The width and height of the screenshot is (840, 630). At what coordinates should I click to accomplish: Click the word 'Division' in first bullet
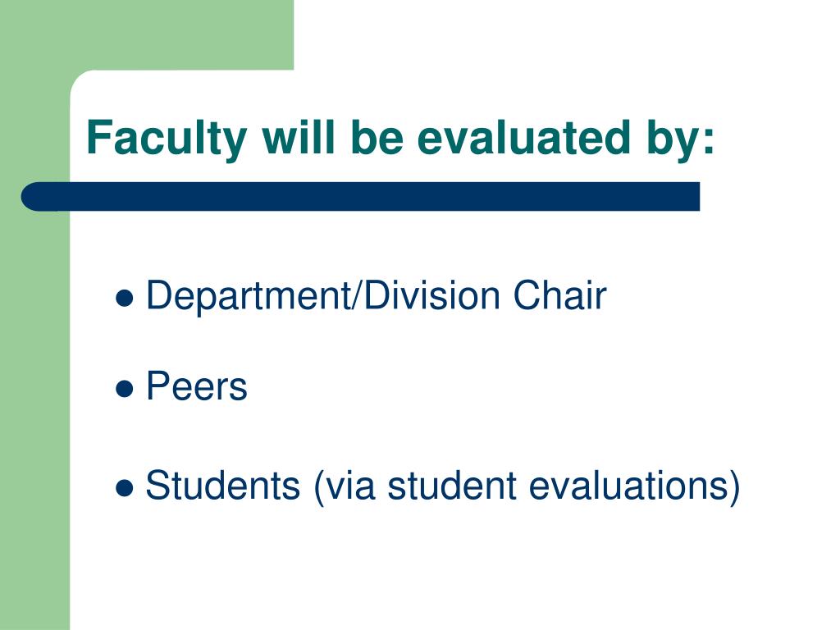tap(431, 294)
